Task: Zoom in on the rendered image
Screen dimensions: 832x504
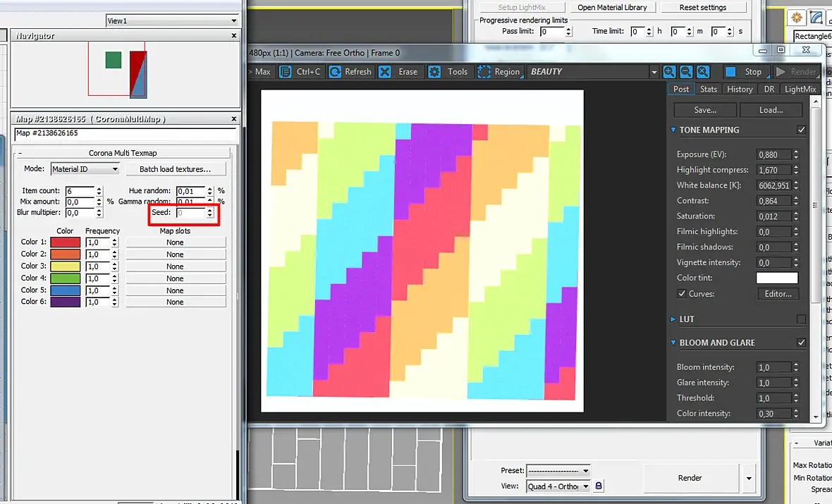Action: (669, 72)
